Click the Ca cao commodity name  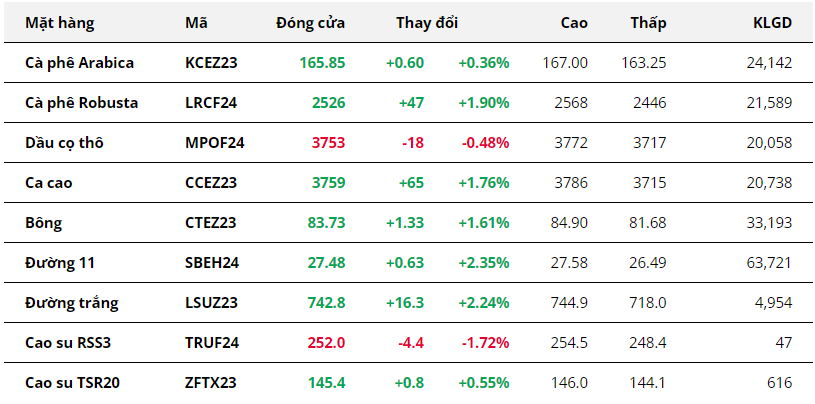(x=49, y=182)
